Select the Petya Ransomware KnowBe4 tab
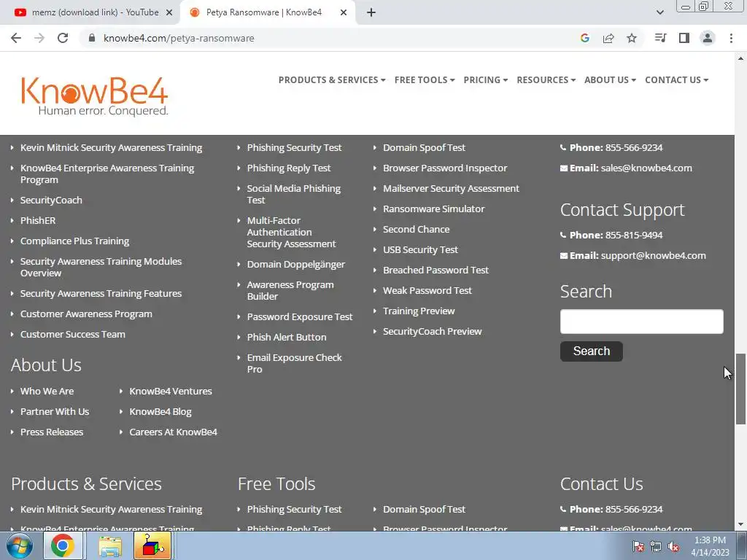 coord(264,12)
